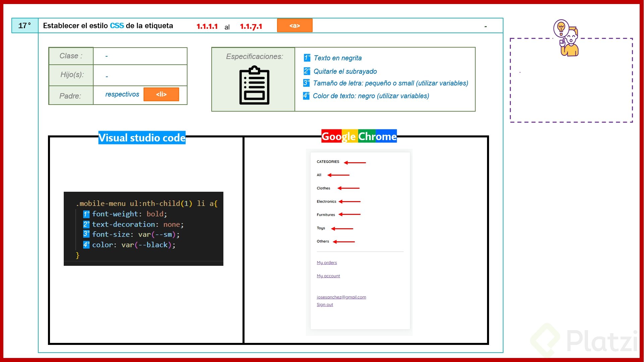
Task: Click the red arrow beside Electronics
Action: pos(350,201)
